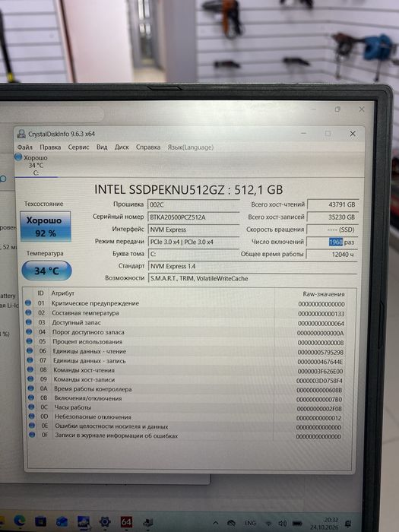
Task: Click status dot for Процент использования row
Action: click(30, 341)
